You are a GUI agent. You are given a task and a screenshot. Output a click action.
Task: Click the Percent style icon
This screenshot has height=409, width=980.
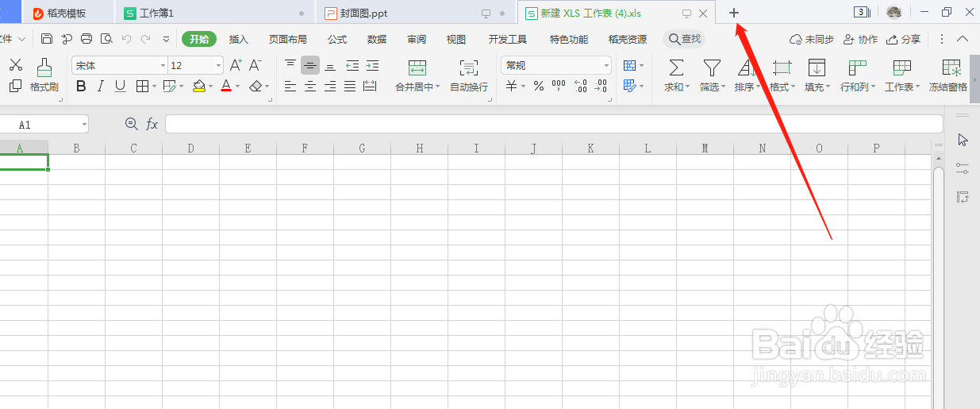click(x=539, y=87)
